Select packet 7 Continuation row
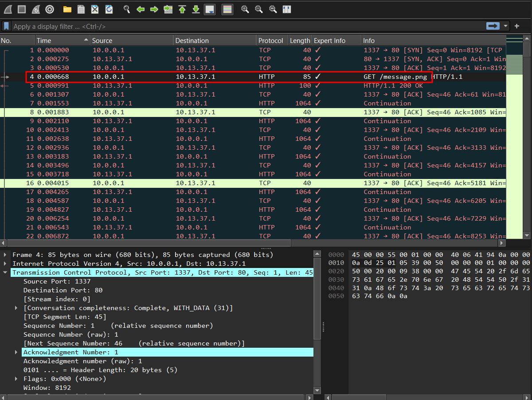532x400 pixels. point(253,103)
